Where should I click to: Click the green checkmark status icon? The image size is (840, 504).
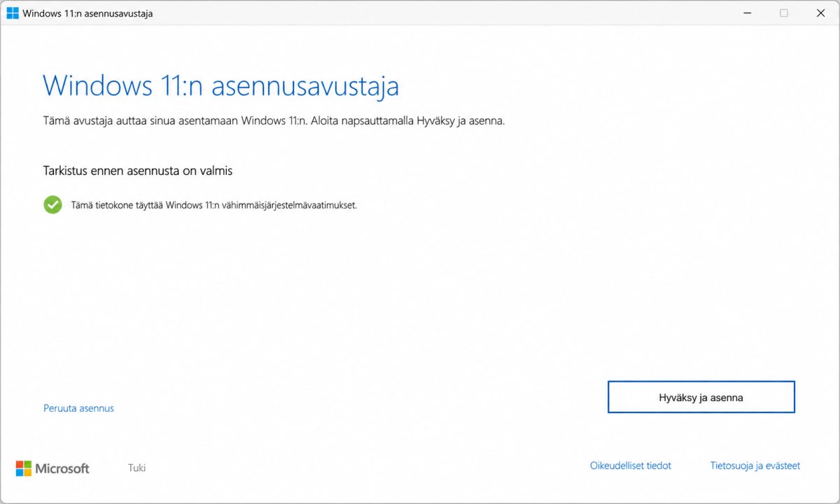tap(52, 204)
